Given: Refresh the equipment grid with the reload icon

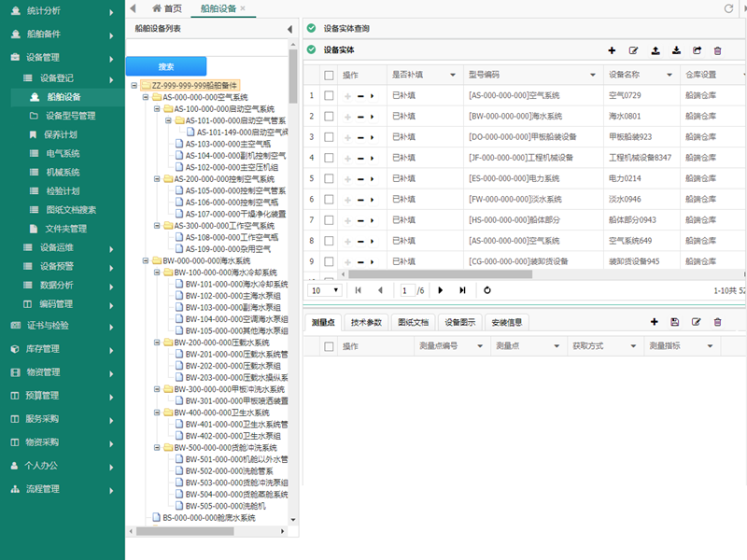Looking at the screenshot, I should tap(486, 290).
